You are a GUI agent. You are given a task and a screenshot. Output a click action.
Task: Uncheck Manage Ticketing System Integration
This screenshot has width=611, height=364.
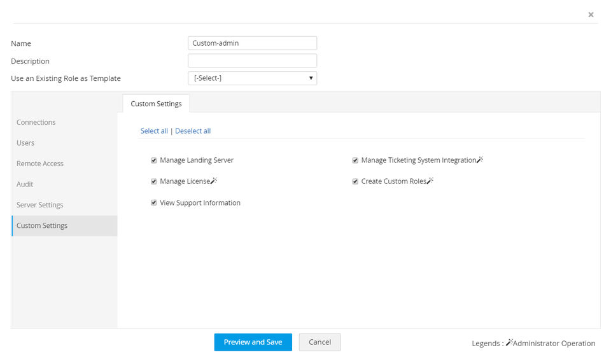click(355, 160)
